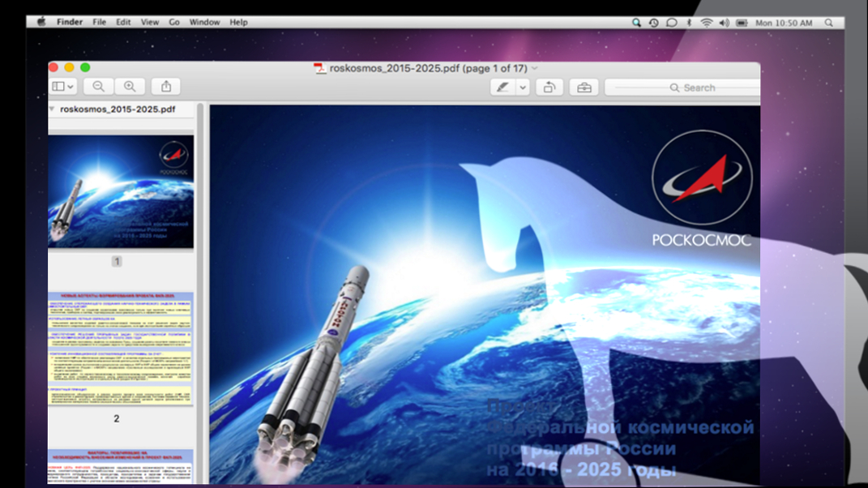Zoom out of the PDF page
Image resolution: width=868 pixels, height=488 pixels.
99,87
